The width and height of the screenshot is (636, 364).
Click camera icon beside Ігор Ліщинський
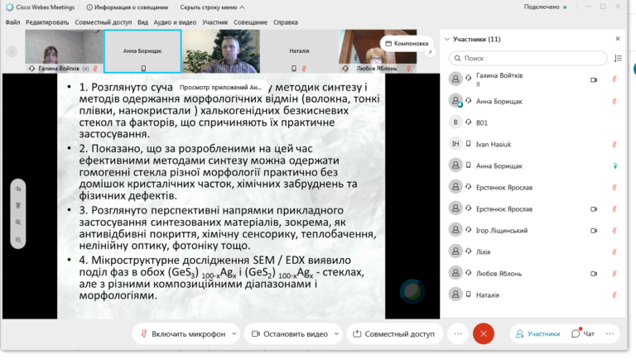594,231
